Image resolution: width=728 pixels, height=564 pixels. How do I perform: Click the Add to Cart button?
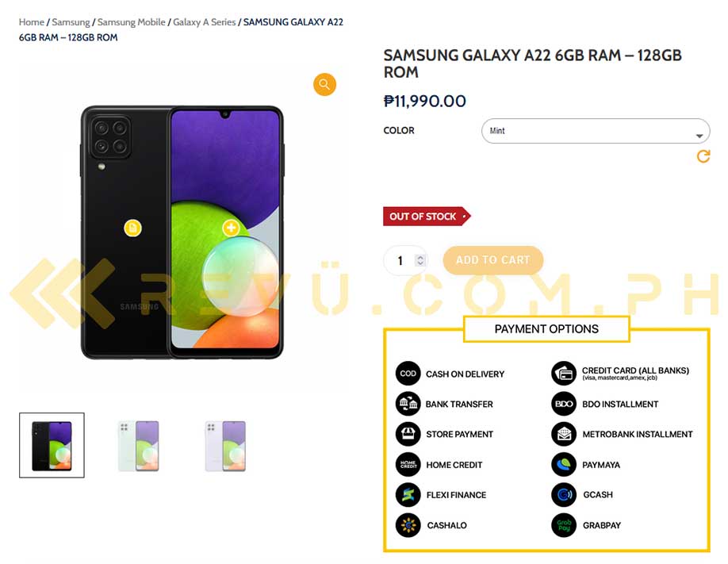[x=493, y=260]
